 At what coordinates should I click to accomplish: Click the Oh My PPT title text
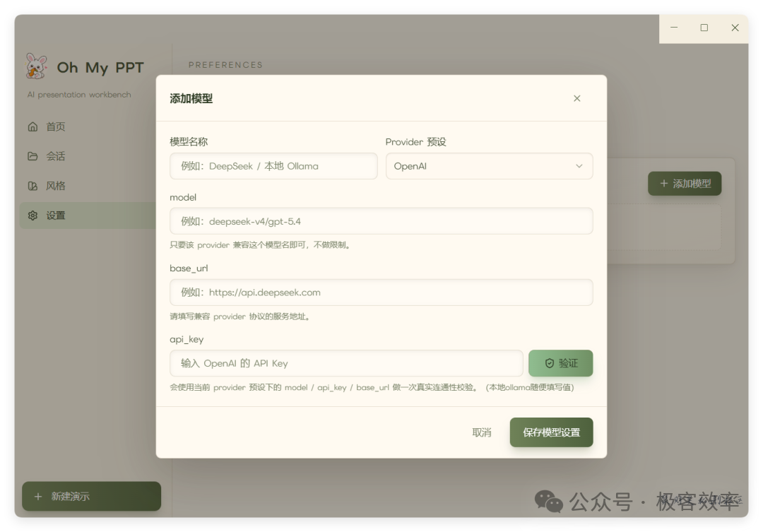tap(100, 67)
